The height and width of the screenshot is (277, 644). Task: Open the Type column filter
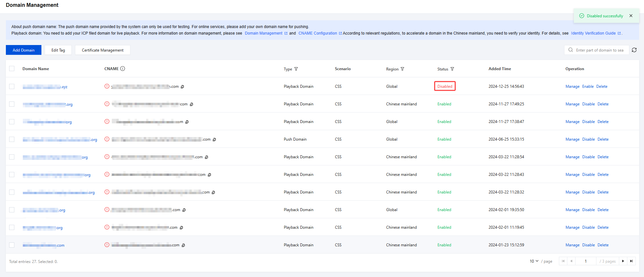[x=296, y=69]
